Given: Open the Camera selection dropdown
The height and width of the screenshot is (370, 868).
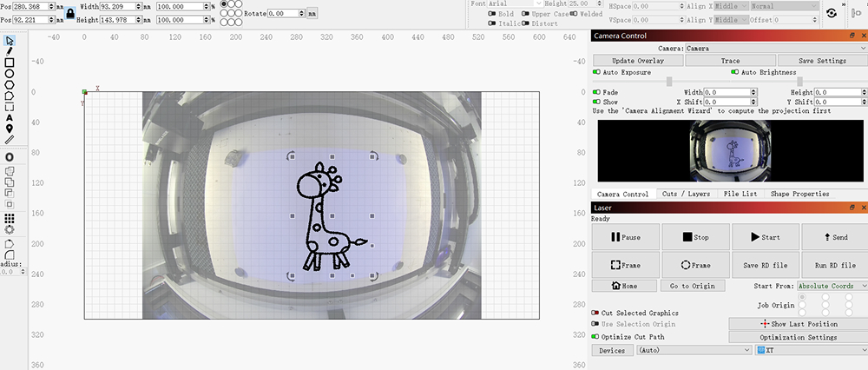Looking at the screenshot, I should click(x=776, y=49).
